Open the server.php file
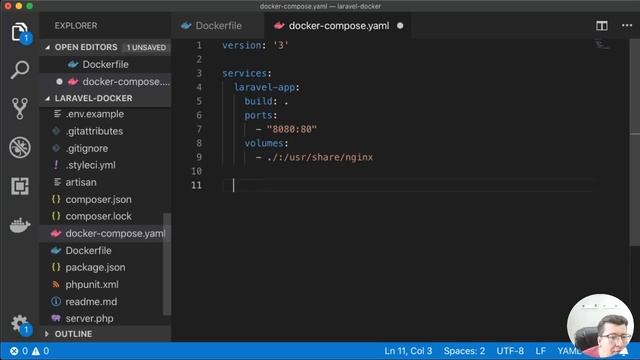This screenshot has height=360, width=640. click(89, 318)
